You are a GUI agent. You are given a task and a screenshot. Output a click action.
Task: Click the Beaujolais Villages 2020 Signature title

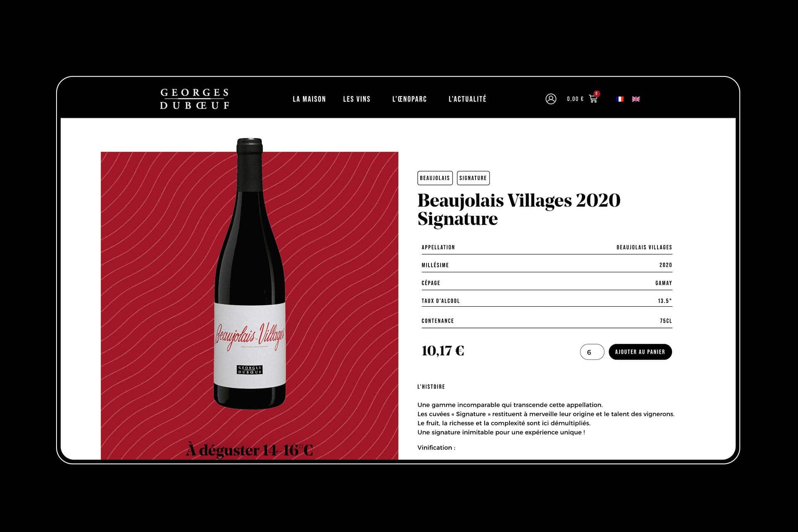tap(519, 209)
